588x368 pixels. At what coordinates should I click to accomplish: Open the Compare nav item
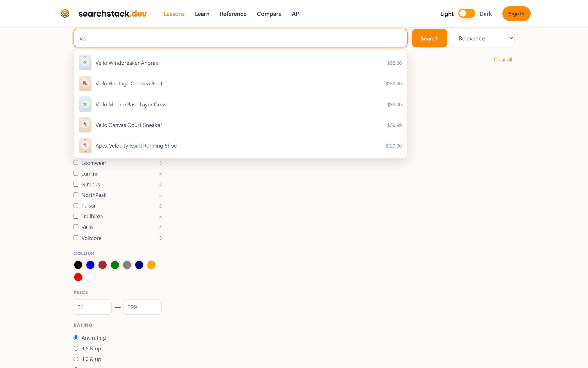[x=269, y=14]
